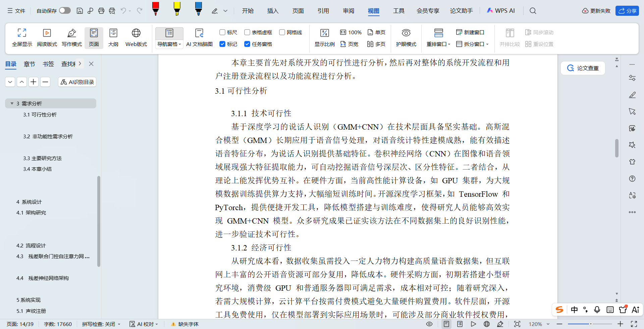
Task: Collapse the '3 需求分析' outline node
Action: 12,103
